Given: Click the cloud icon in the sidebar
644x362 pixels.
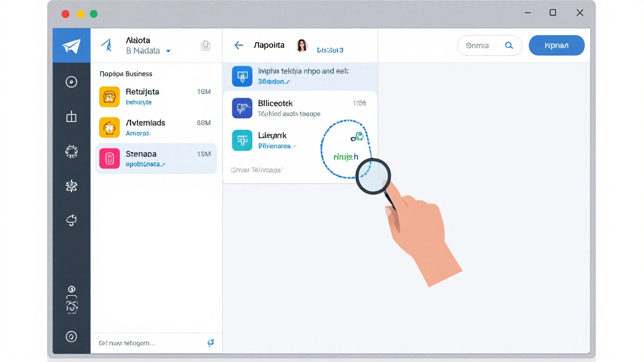Looking at the screenshot, I should pos(71,220).
